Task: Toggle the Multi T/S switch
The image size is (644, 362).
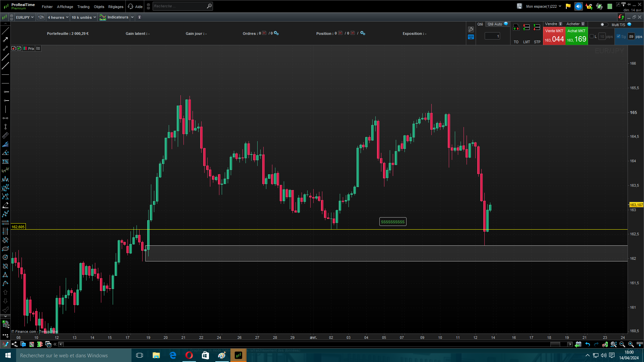Action: 604,24
